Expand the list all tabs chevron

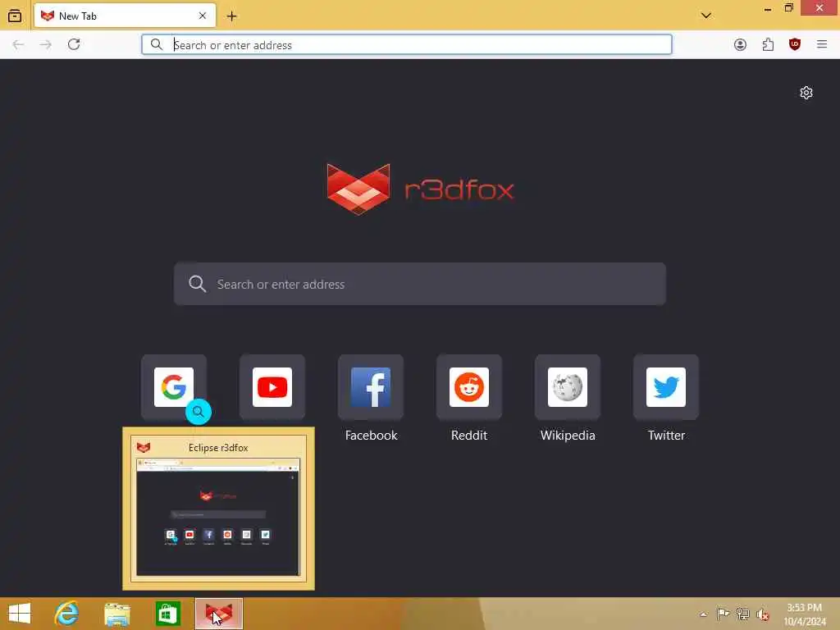pos(706,16)
